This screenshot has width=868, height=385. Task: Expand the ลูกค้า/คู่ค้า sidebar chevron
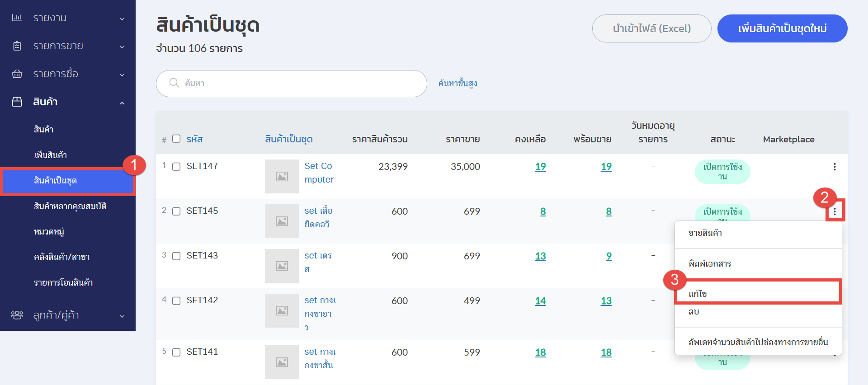(122, 316)
